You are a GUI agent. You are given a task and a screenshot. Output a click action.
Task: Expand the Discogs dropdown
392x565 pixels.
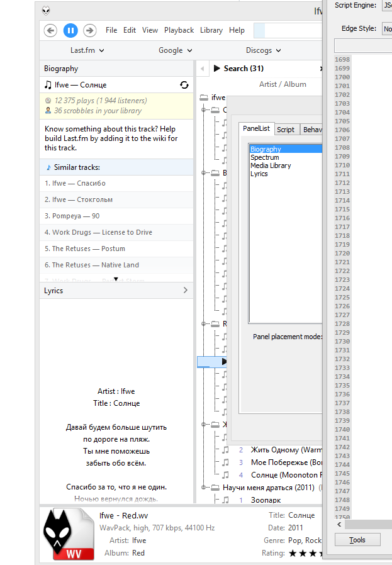[264, 50]
